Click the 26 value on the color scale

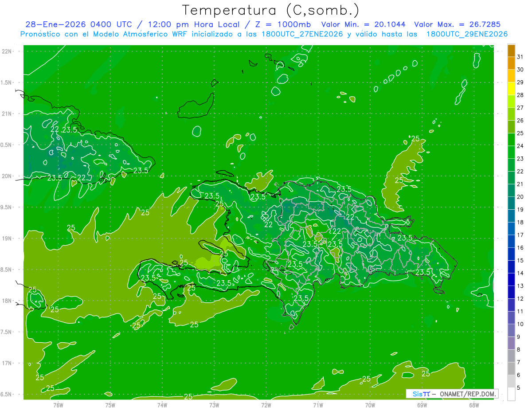[x=520, y=120]
